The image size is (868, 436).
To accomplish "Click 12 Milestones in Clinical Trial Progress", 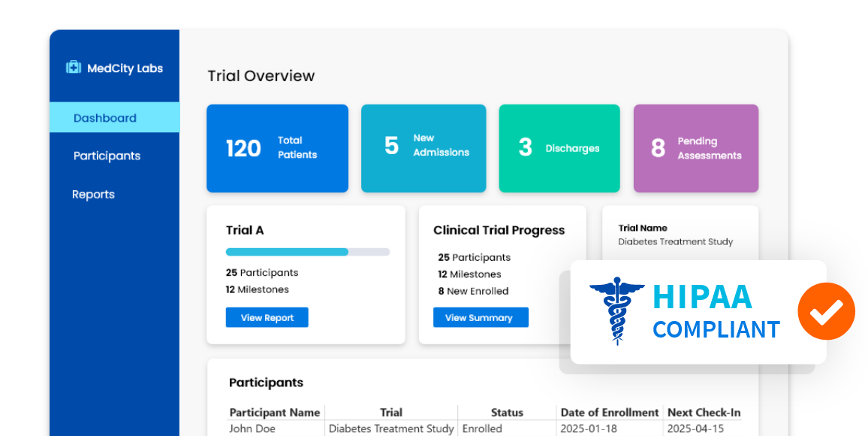I will pos(469,274).
